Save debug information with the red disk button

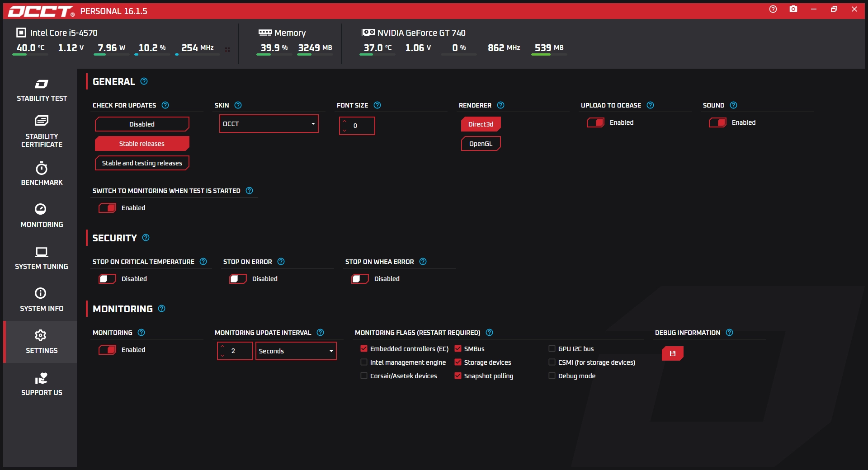[673, 353]
